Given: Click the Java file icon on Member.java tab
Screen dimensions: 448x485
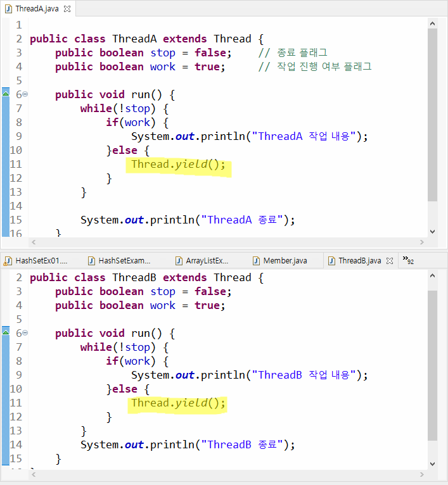Looking at the screenshot, I should tap(256, 261).
